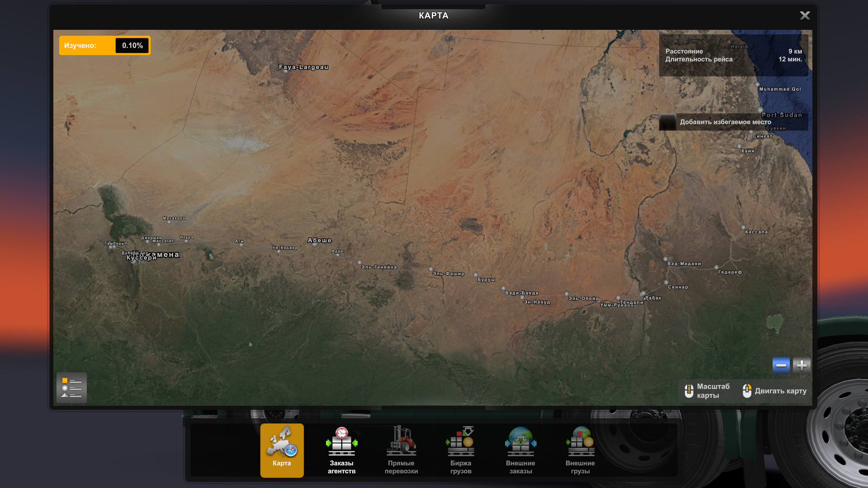868x488 pixels.
Task: Open Заказы агентств menu item
Action: (341, 450)
